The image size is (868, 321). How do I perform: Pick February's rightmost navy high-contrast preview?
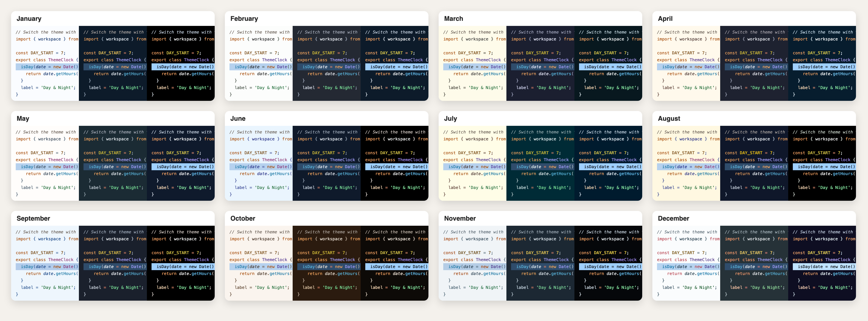[x=395, y=63]
